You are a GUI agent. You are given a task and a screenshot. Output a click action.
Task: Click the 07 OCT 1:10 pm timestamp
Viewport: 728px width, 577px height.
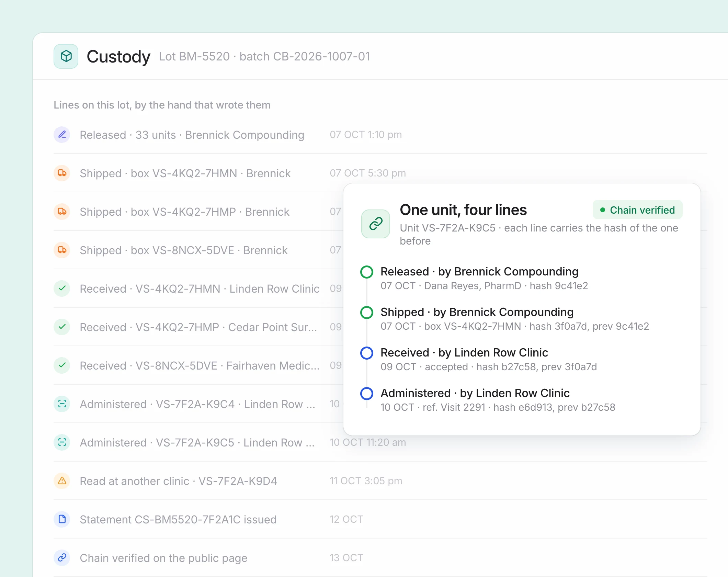366,135
